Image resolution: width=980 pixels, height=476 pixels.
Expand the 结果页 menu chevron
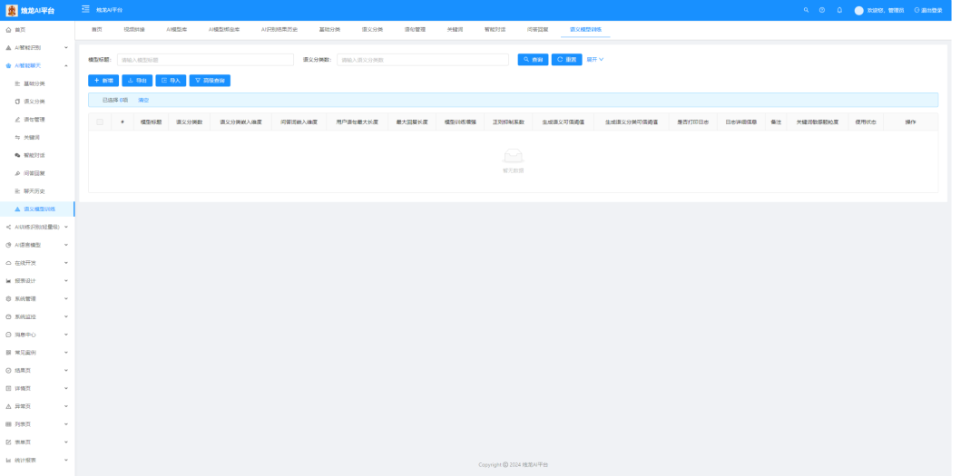66,371
